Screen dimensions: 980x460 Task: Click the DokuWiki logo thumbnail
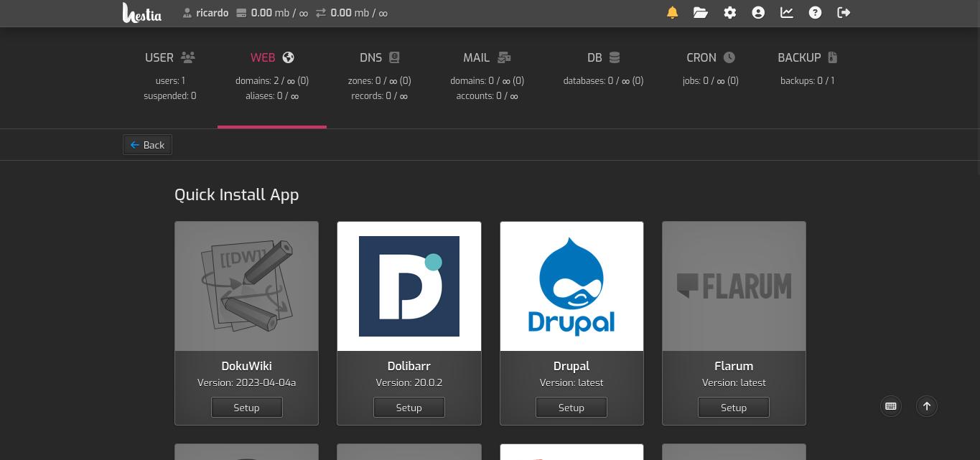(246, 286)
